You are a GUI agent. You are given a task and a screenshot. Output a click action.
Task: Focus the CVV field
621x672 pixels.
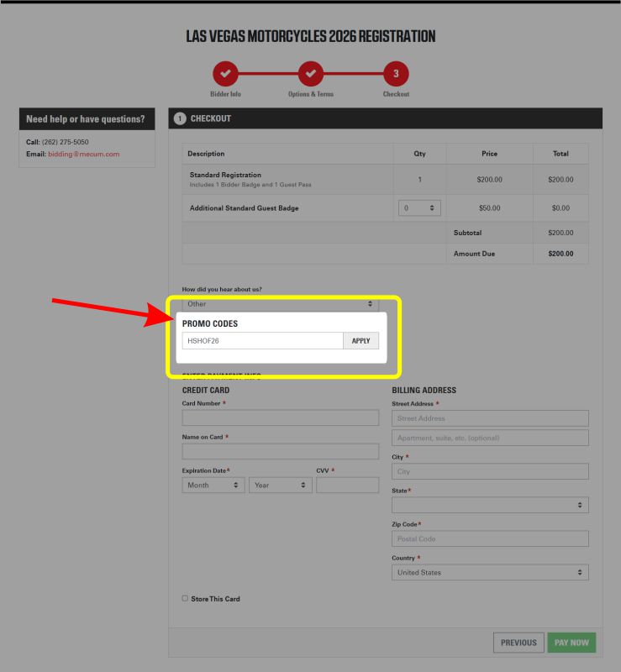[347, 486]
